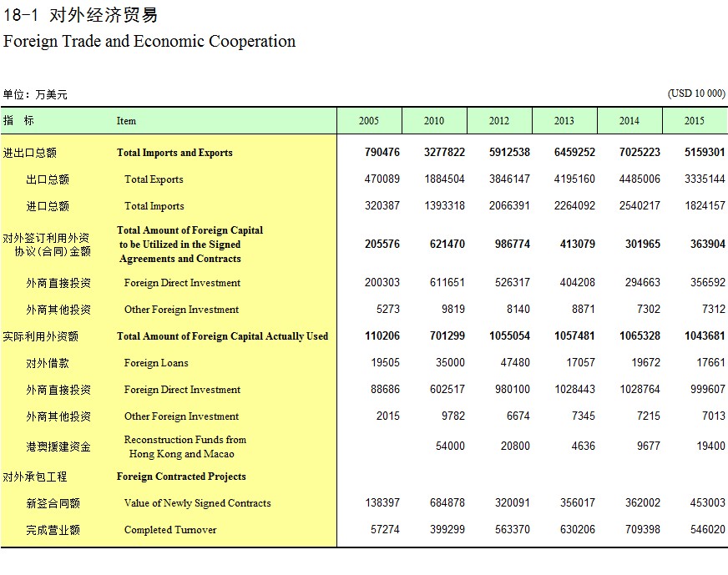Click '出口总额' Chinese label

[x=48, y=179]
